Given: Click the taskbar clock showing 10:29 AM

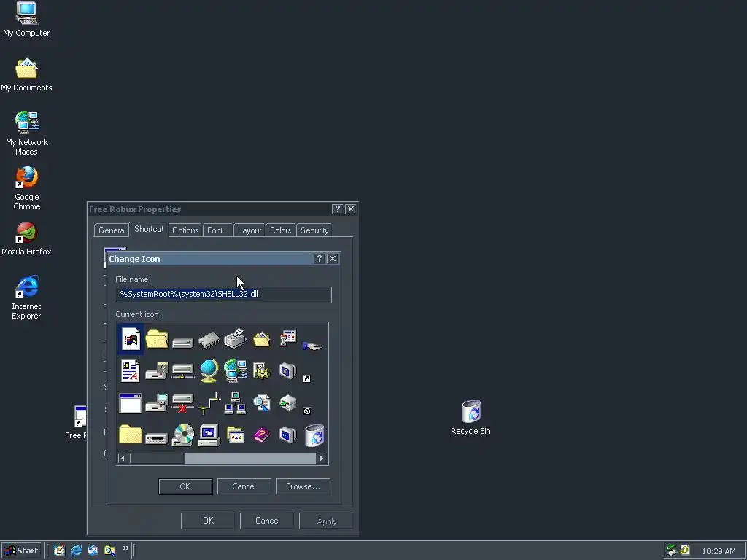Looking at the screenshot, I should (x=719, y=551).
